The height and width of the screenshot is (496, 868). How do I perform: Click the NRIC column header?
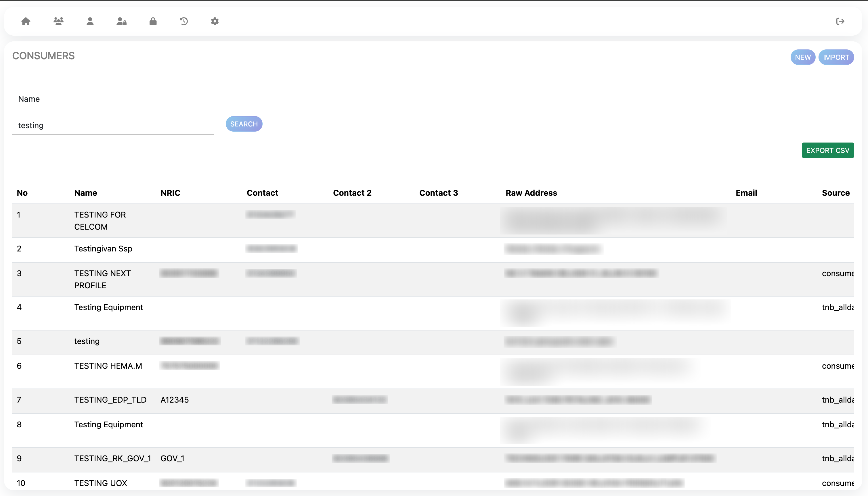(x=171, y=193)
